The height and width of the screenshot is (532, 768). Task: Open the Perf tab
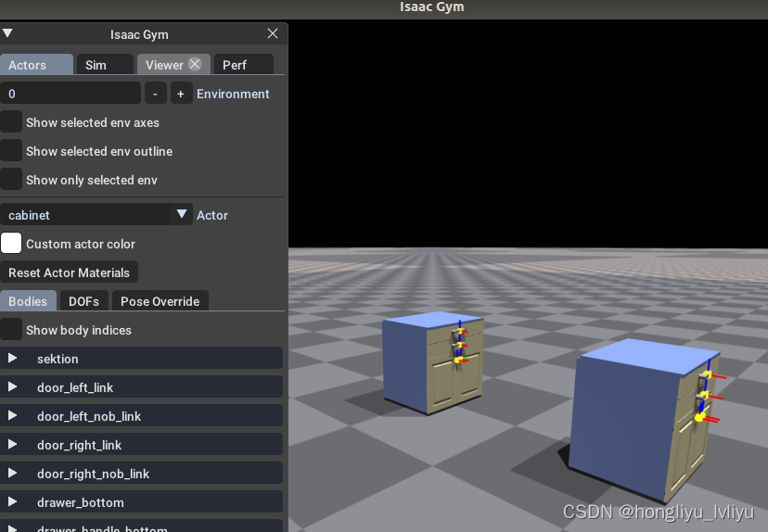click(243, 65)
